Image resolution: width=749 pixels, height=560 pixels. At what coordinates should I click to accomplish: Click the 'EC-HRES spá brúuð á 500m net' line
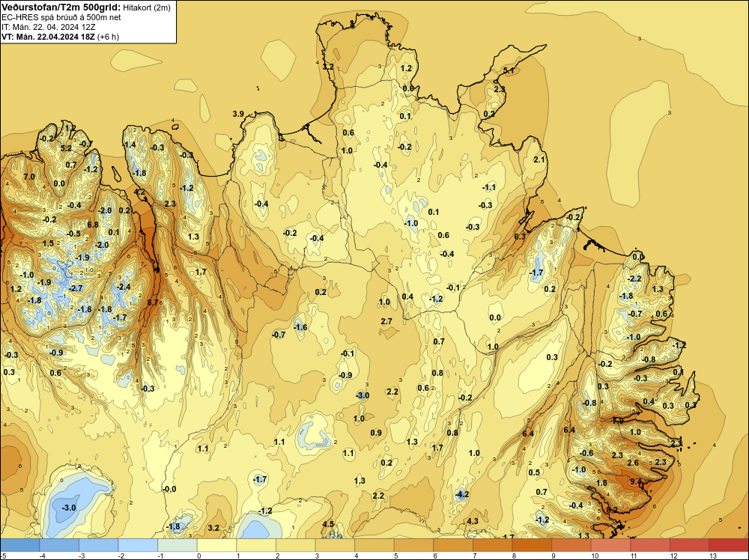pyautogui.click(x=61, y=17)
